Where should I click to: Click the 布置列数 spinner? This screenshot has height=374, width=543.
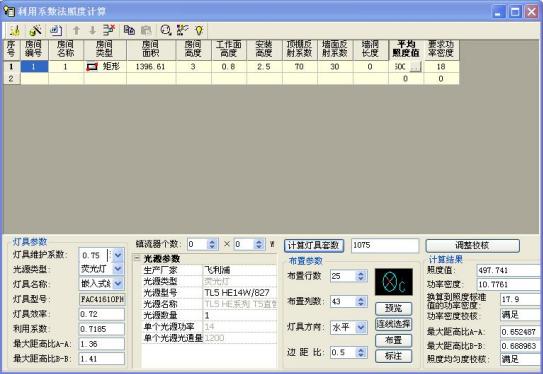point(361,301)
